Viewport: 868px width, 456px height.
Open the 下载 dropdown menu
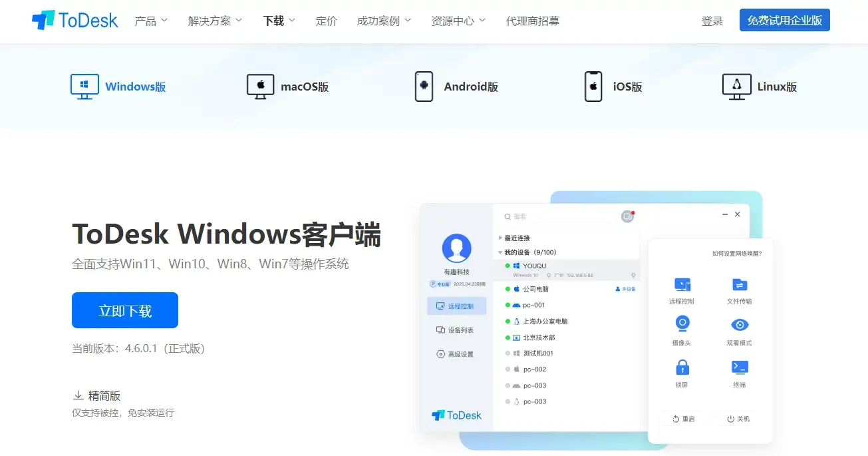click(277, 21)
